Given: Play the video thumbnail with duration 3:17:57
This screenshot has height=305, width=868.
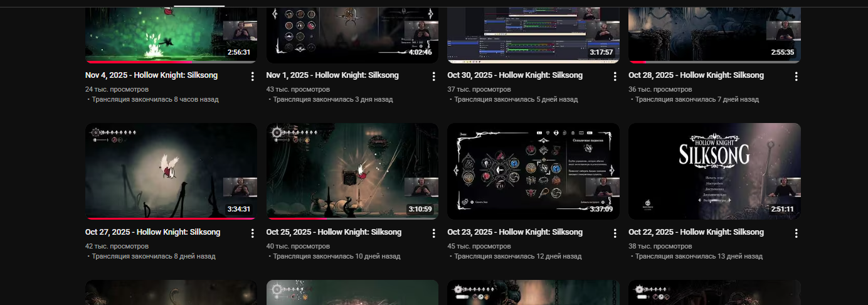Looking at the screenshot, I should (533, 35).
